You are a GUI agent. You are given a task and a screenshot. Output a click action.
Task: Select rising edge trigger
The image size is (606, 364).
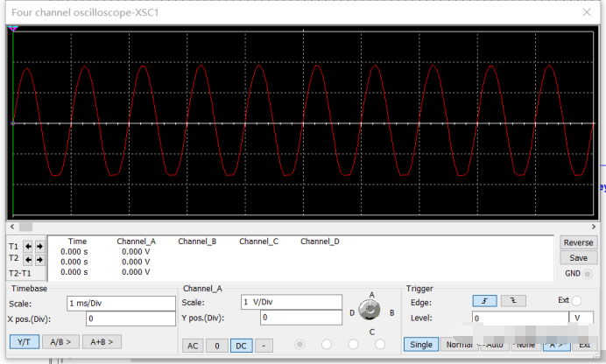pos(484,301)
